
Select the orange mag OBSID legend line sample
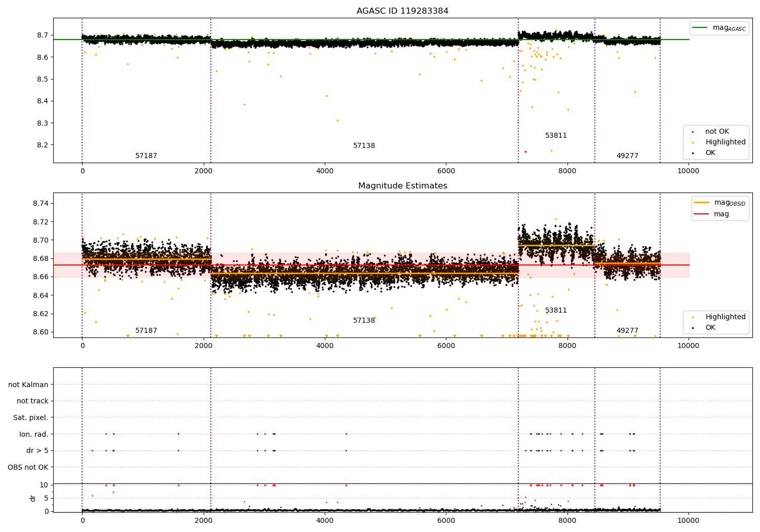coord(702,203)
